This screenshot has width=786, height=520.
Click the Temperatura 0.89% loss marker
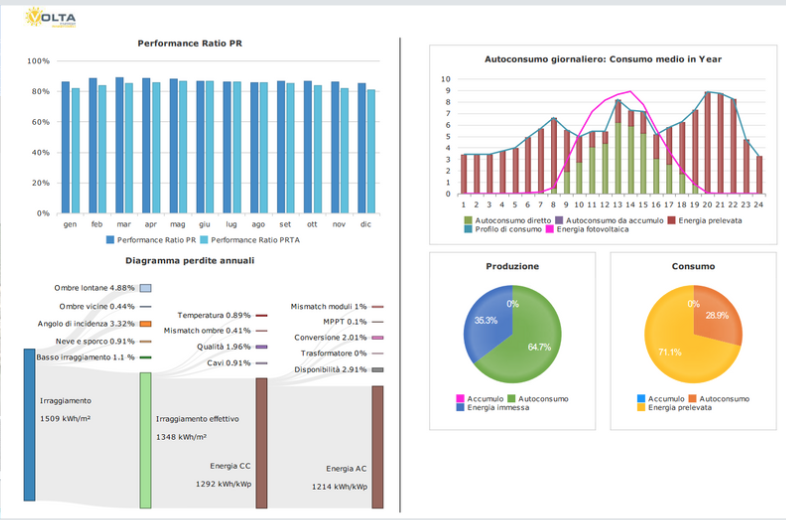click(262, 315)
